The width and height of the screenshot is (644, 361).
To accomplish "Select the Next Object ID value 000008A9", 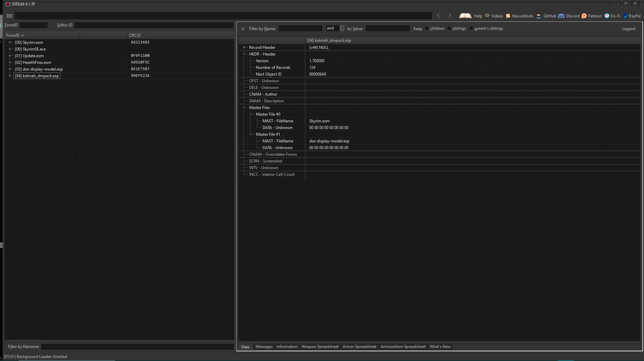I will point(317,74).
